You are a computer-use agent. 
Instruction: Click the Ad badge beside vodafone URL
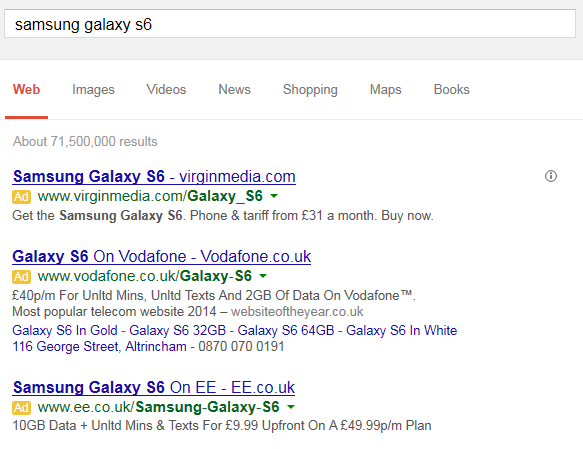click(x=22, y=277)
